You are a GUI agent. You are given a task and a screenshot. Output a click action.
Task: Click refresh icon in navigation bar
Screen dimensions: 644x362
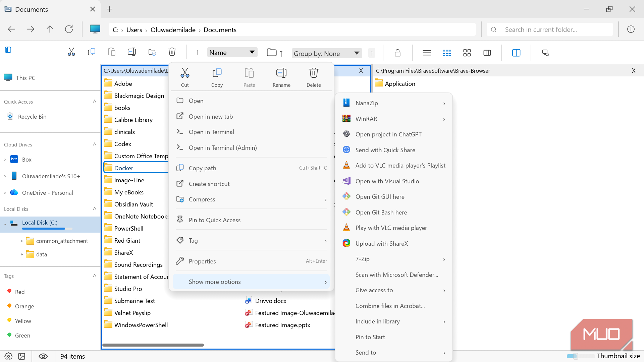tap(69, 29)
